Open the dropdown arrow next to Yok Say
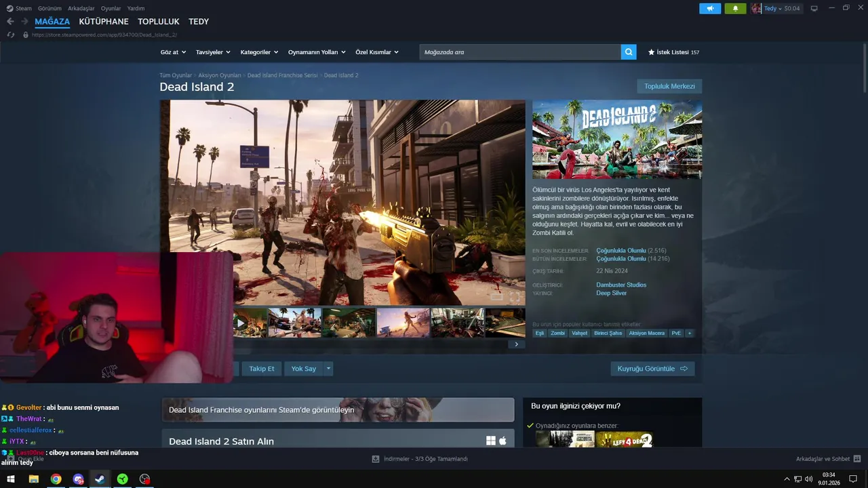 [328, 369]
